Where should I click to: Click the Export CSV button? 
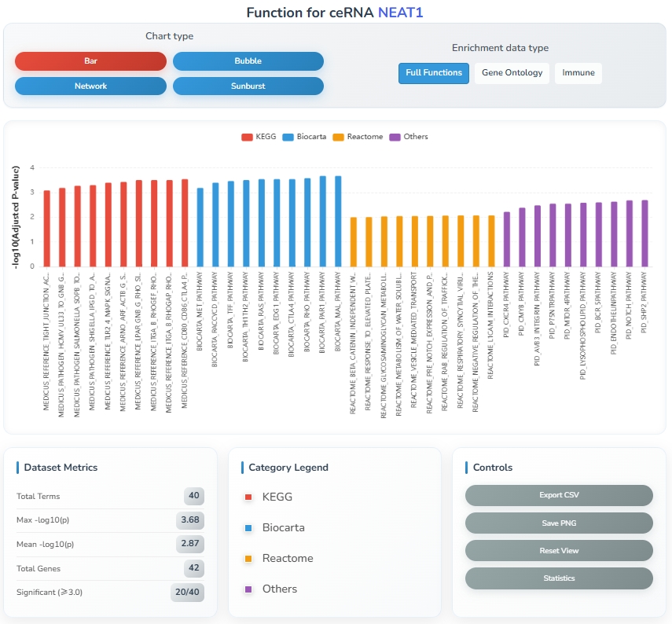559,495
